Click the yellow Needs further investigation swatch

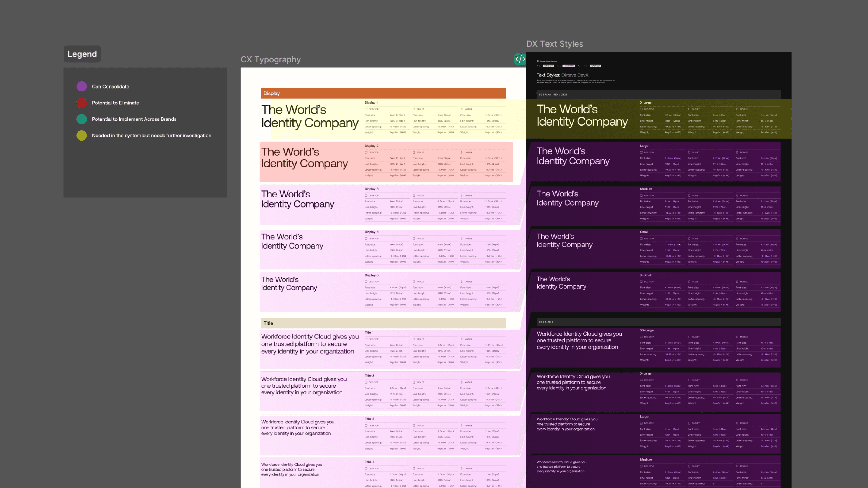82,135
